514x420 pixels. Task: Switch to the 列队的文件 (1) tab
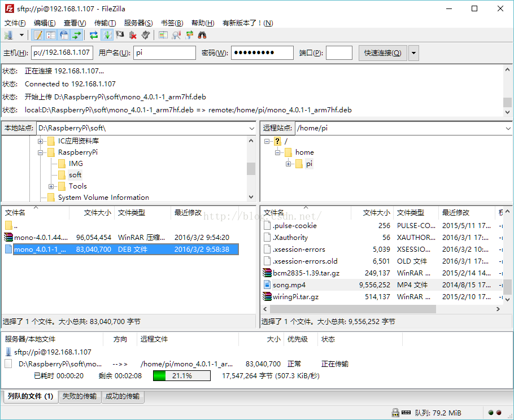[x=31, y=396]
